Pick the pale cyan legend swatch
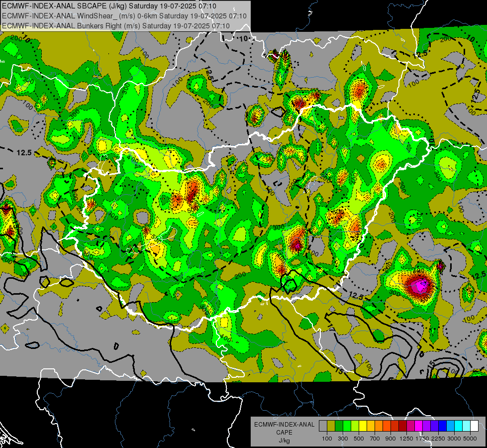The image size is (487, 448). pyautogui.click(x=467, y=426)
